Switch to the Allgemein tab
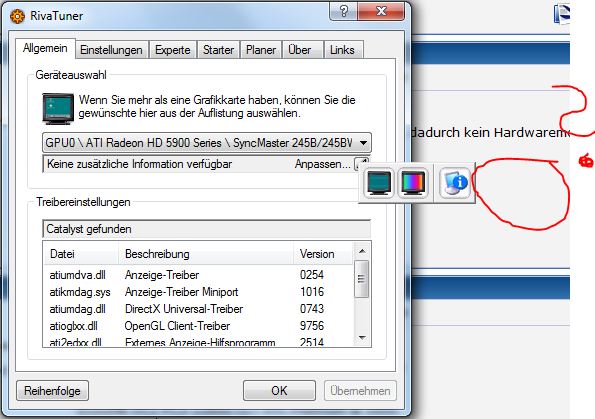This screenshot has height=419, width=595. (45, 48)
